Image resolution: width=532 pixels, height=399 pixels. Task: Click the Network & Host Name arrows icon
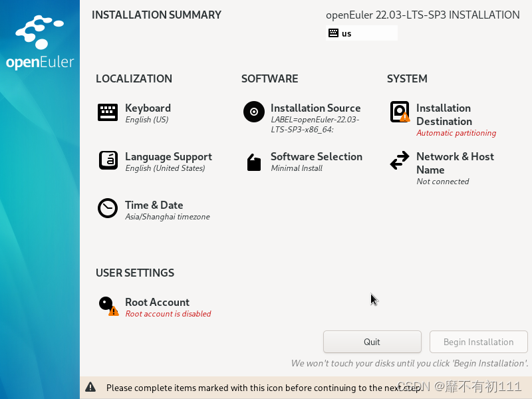click(x=400, y=160)
